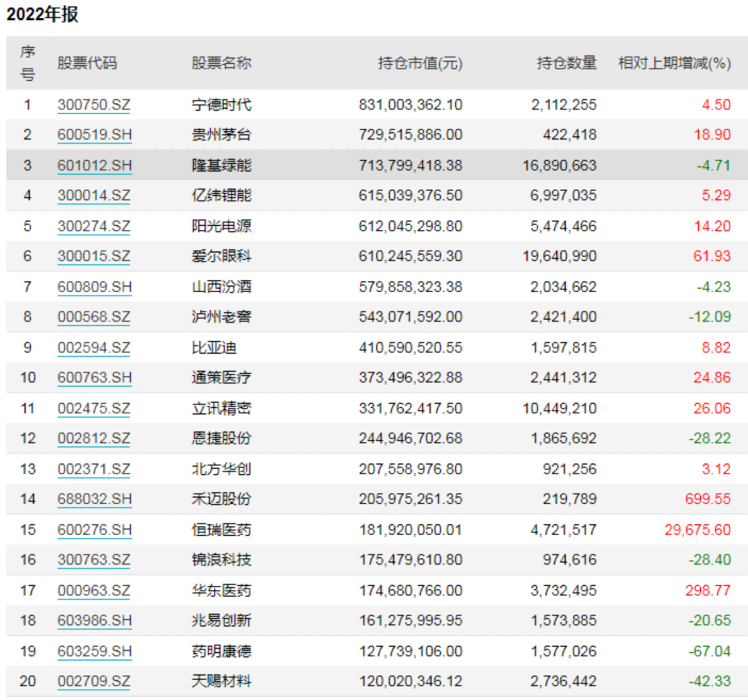Open stock code link 300015.SZ

pyautogui.click(x=94, y=256)
